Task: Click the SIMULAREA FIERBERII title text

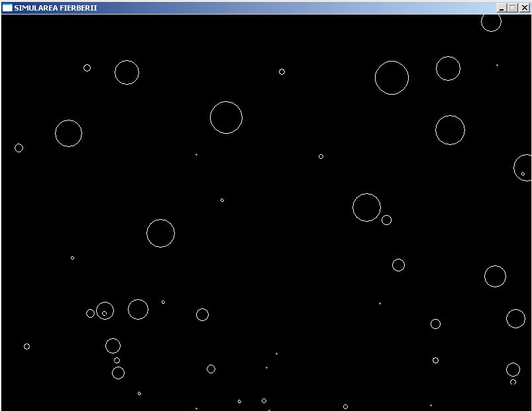Action: tap(55, 8)
